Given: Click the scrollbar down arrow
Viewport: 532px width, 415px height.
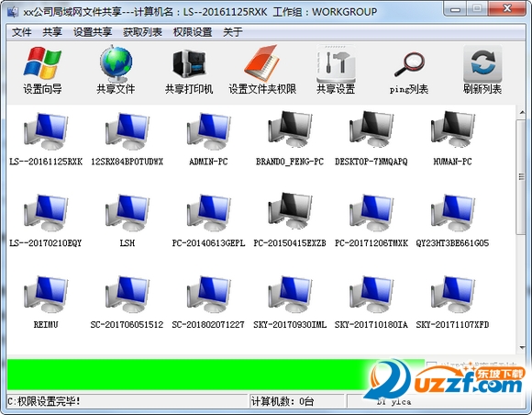Looking at the screenshot, I should pyautogui.click(x=522, y=347).
